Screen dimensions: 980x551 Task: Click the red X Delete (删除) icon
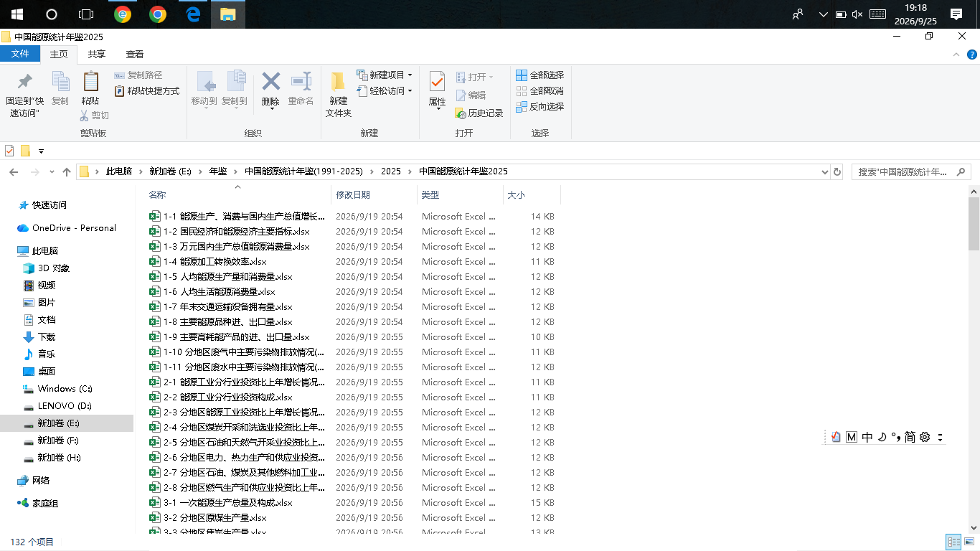tap(270, 81)
